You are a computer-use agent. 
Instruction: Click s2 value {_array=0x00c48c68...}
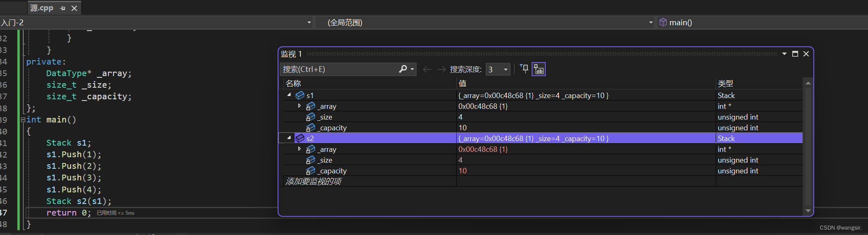pyautogui.click(x=533, y=139)
